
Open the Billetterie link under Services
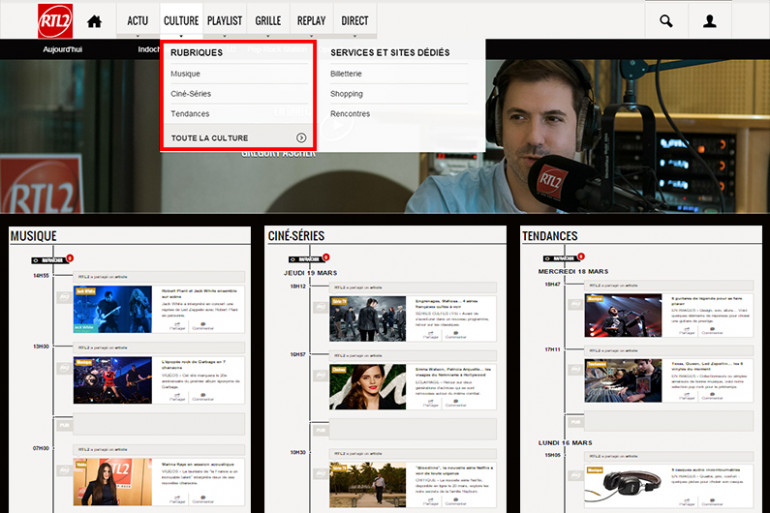[x=346, y=74]
